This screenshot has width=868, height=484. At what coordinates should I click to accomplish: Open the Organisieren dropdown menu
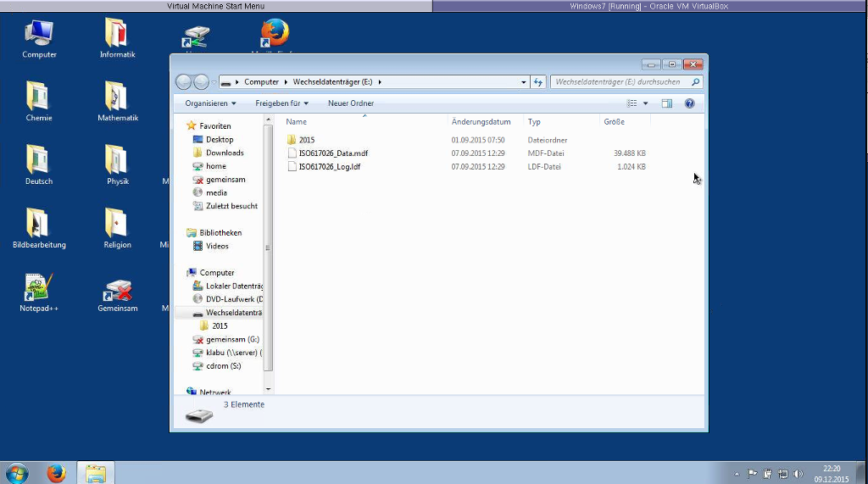point(210,103)
